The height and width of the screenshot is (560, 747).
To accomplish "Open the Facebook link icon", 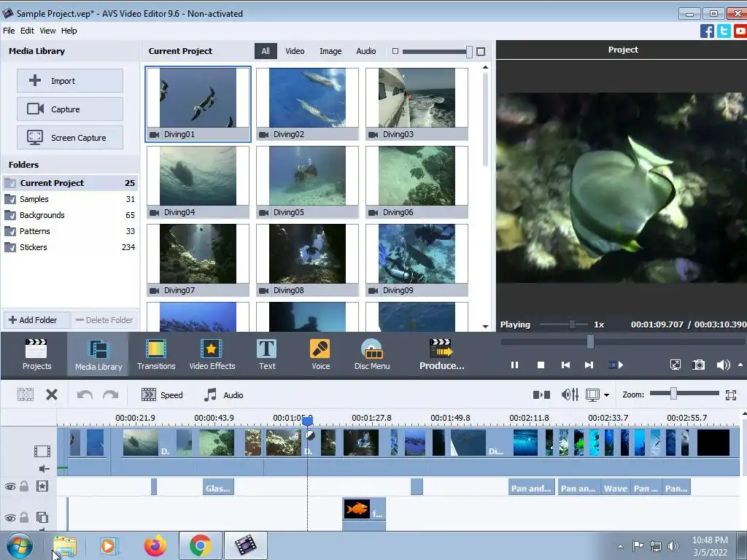I will [707, 31].
